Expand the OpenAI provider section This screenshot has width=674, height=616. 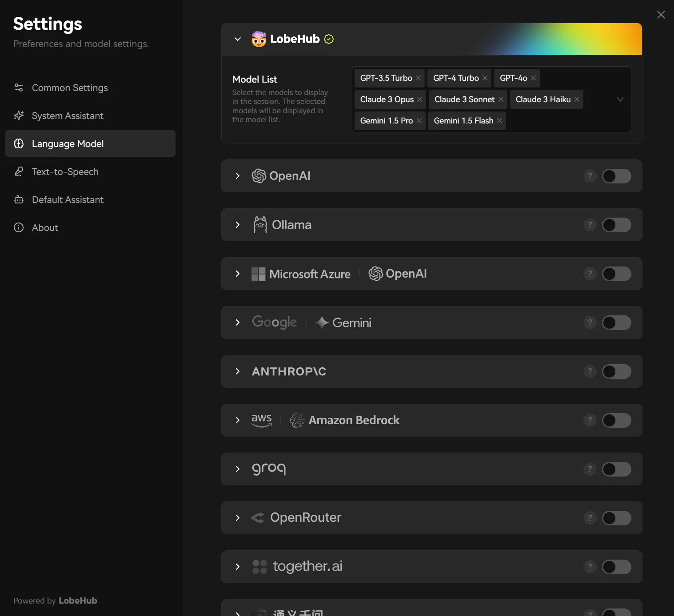pyautogui.click(x=238, y=176)
